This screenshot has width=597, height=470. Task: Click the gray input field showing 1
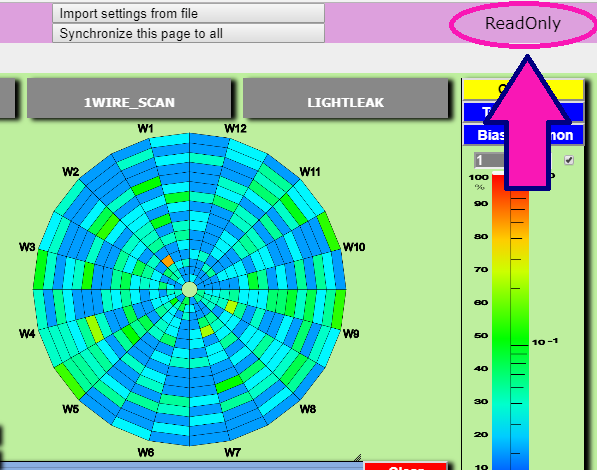click(x=490, y=160)
